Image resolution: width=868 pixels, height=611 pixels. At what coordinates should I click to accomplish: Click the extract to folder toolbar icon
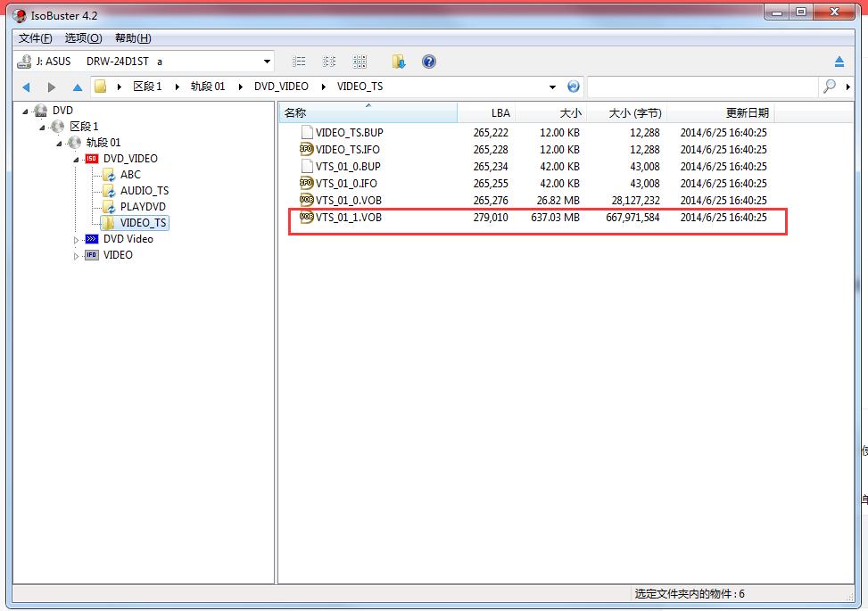click(399, 62)
